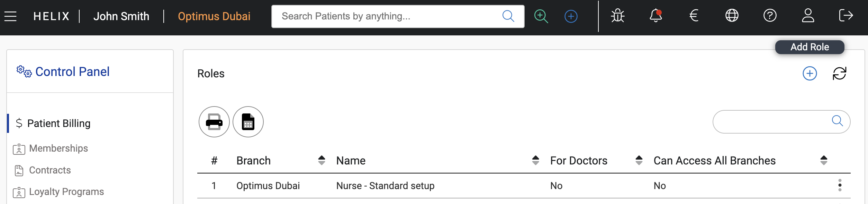
Task: Open row options for Nurse role
Action: 840,185
